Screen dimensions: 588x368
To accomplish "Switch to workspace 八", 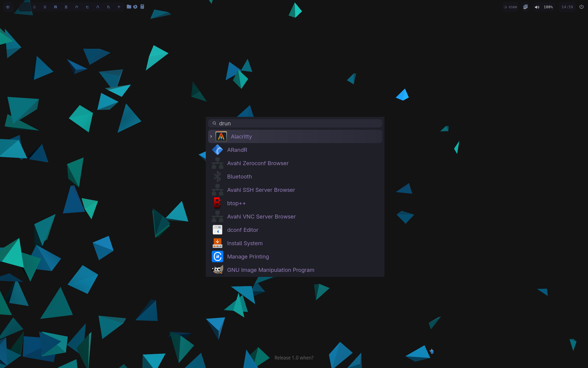I will coord(98,7).
